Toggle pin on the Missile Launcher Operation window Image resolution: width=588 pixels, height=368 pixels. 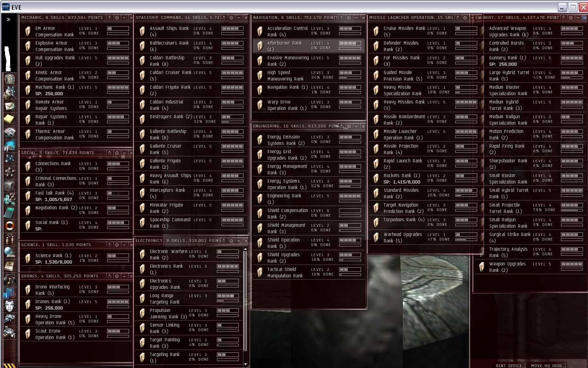click(458, 17)
